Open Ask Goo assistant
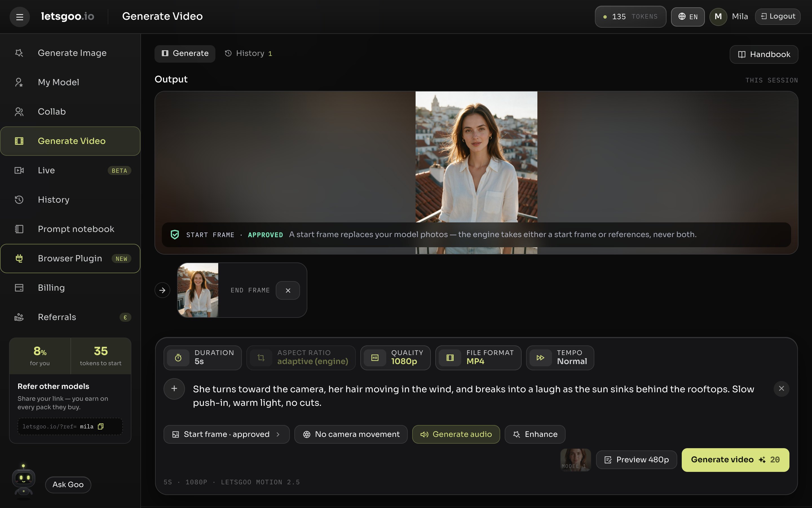Image resolution: width=812 pixels, height=508 pixels. [x=68, y=485]
